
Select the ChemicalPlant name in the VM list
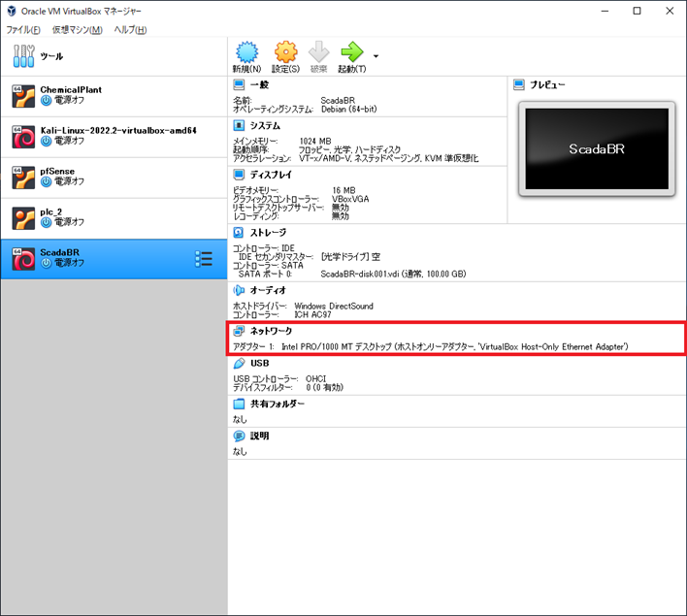[x=71, y=90]
